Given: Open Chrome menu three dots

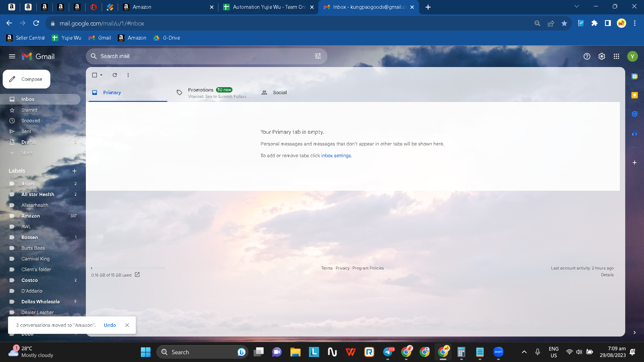Looking at the screenshot, I should [x=635, y=23].
